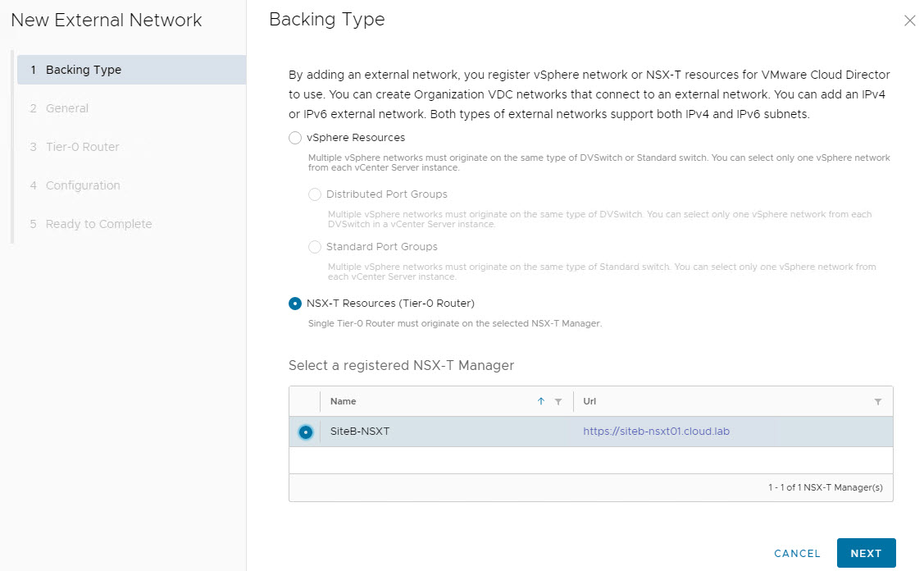
Task: Go to Backing Type step
Action: [x=84, y=70]
